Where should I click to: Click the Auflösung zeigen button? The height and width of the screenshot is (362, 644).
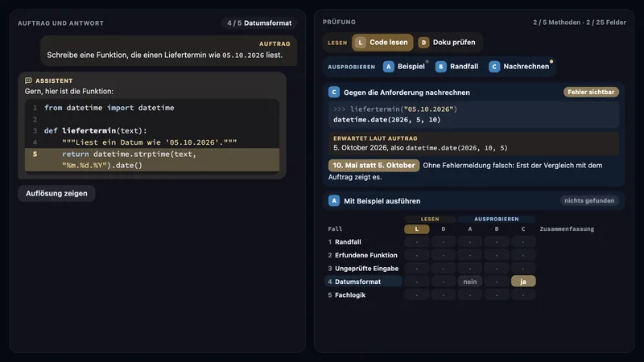(x=56, y=193)
